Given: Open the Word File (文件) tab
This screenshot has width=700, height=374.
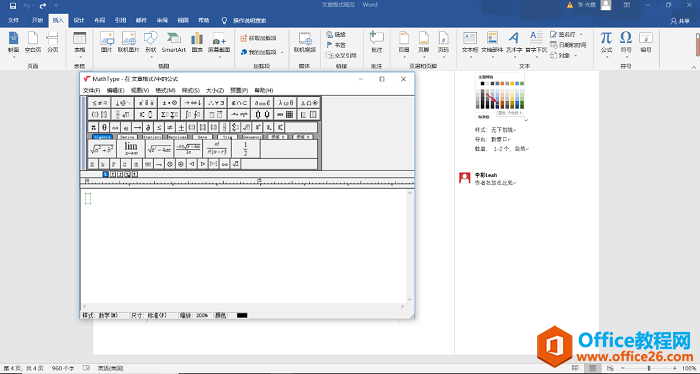Looking at the screenshot, I should [13, 21].
